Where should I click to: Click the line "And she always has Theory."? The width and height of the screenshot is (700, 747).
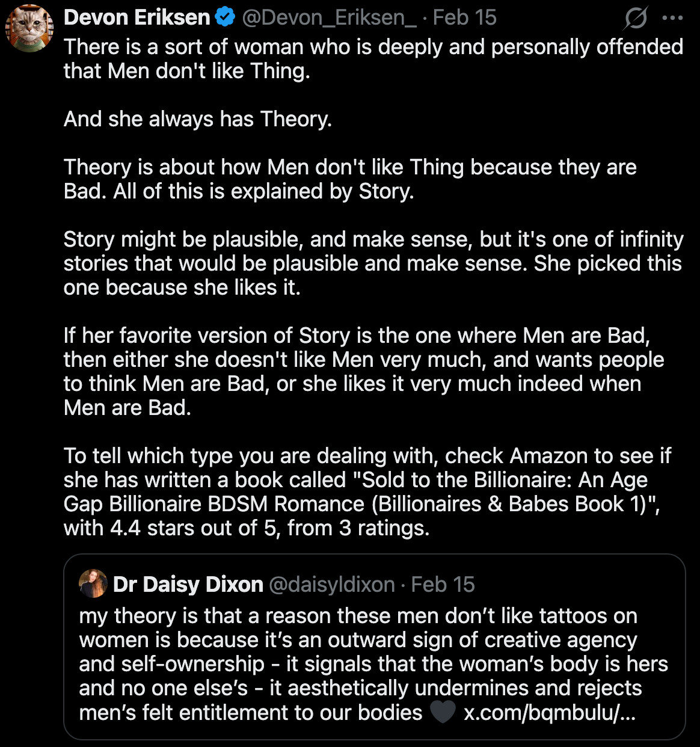198,119
